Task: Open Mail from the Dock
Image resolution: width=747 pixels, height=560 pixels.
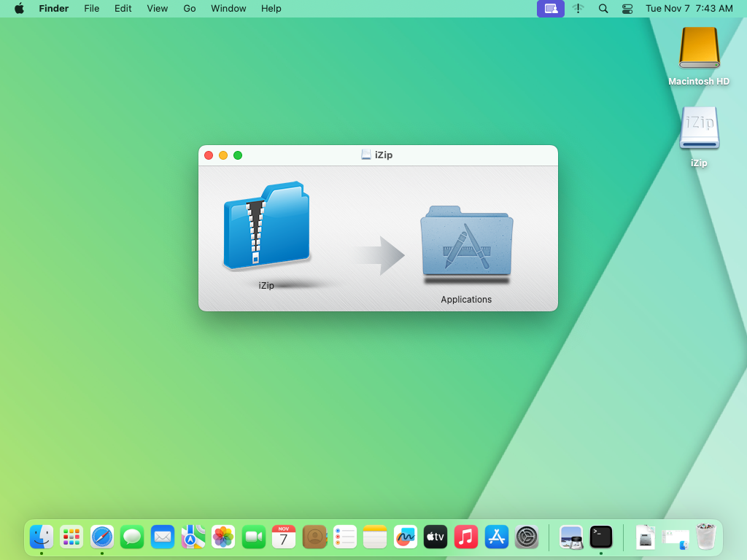Action: tap(163, 537)
